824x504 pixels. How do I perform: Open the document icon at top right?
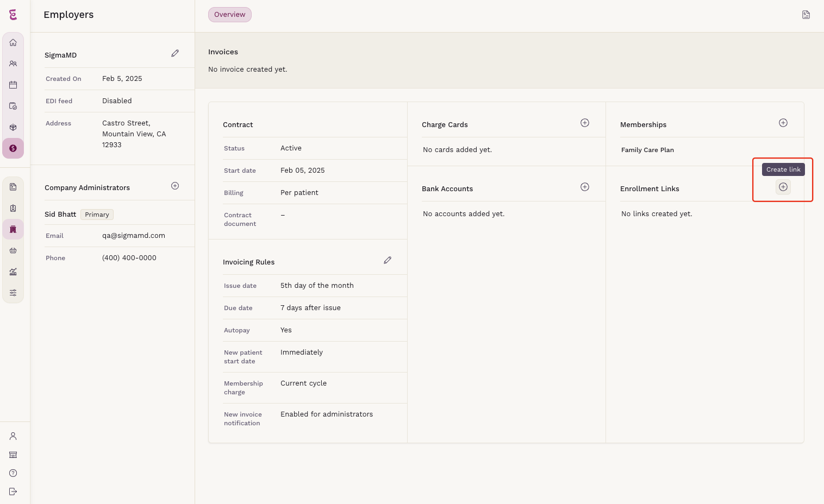[x=806, y=15]
